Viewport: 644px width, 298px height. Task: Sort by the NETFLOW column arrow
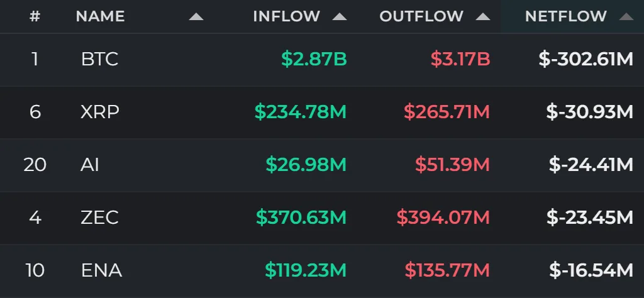pos(626,16)
